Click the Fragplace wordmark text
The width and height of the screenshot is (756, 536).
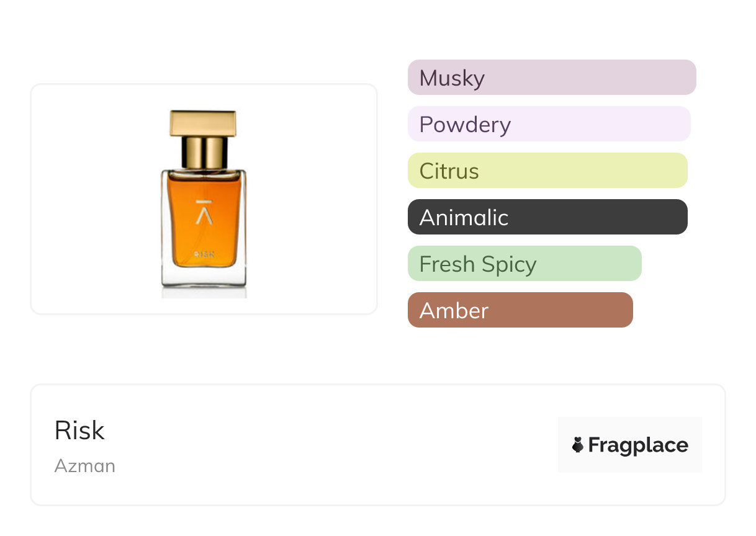[x=638, y=445]
